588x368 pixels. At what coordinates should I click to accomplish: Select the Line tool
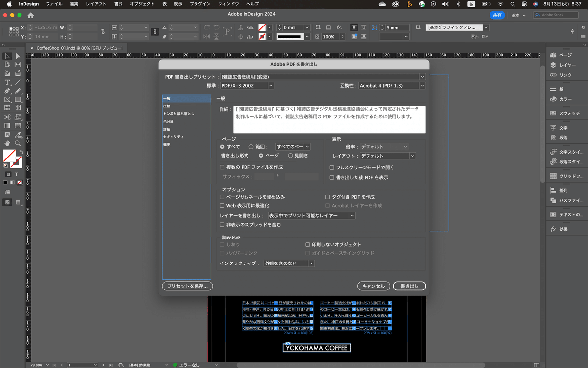tap(18, 82)
